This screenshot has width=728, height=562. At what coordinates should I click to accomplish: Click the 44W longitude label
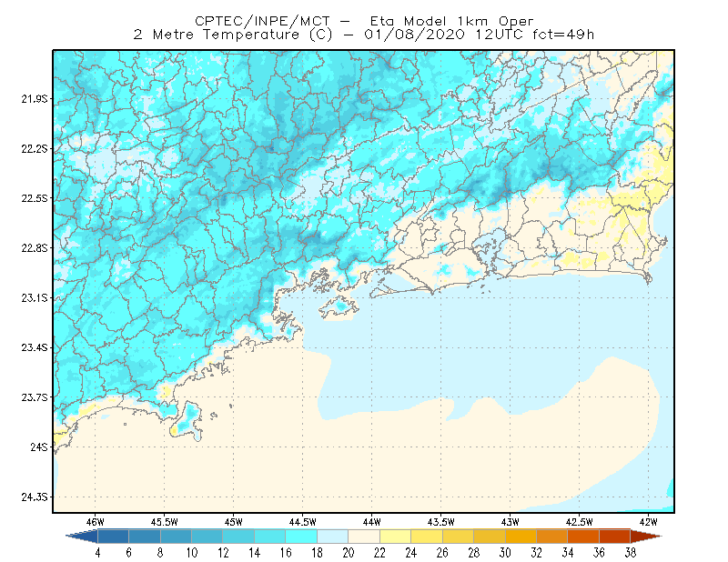pos(371,522)
